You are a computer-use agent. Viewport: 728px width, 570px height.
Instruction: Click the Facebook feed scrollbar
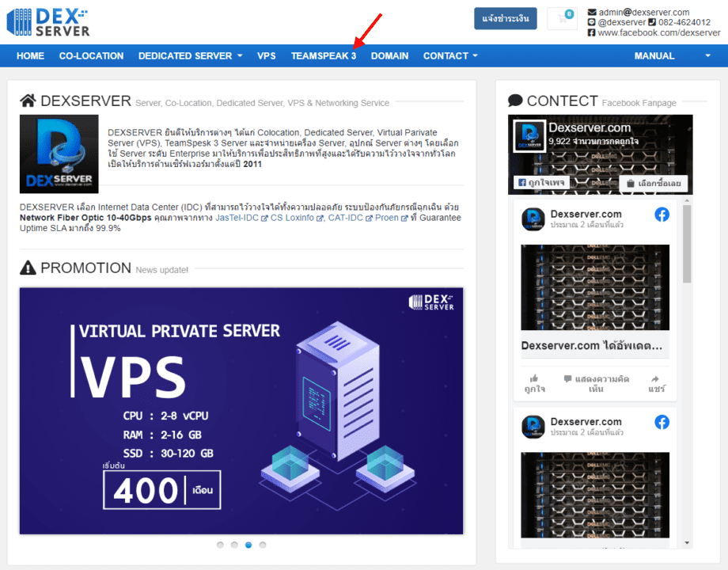(687, 245)
